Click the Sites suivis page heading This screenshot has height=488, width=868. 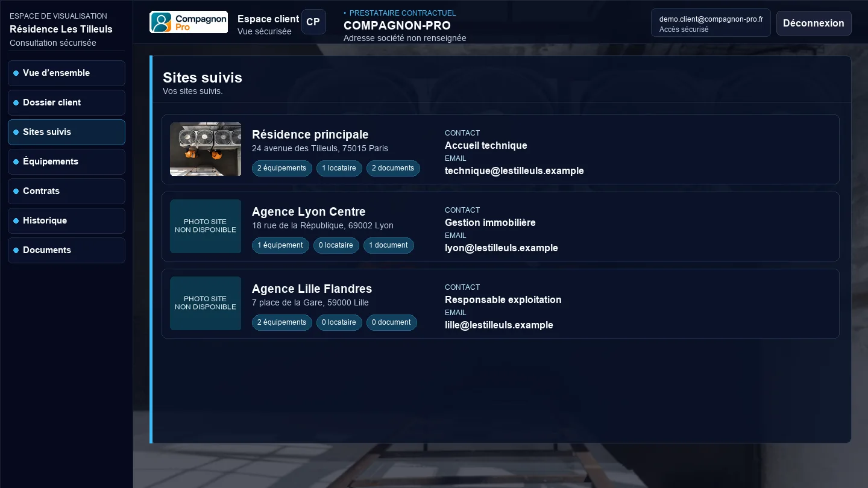(203, 78)
